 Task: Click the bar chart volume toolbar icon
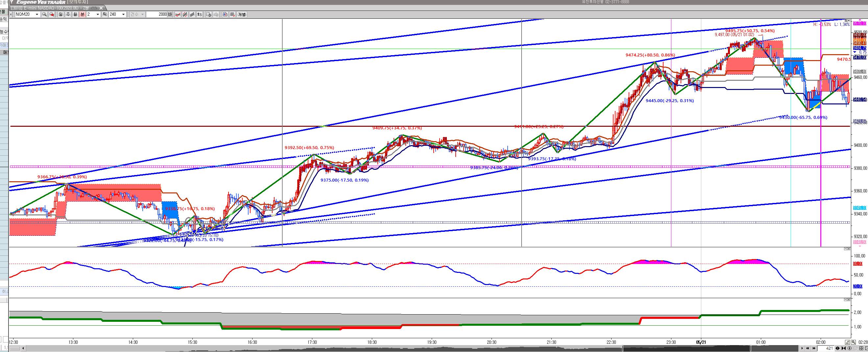pyautogui.click(x=192, y=14)
